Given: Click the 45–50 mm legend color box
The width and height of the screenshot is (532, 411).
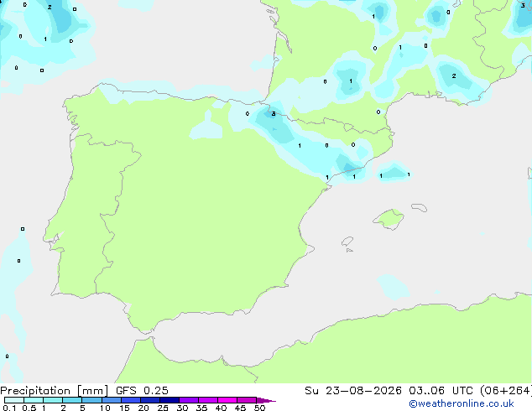Looking at the screenshot, I should click(x=247, y=400).
